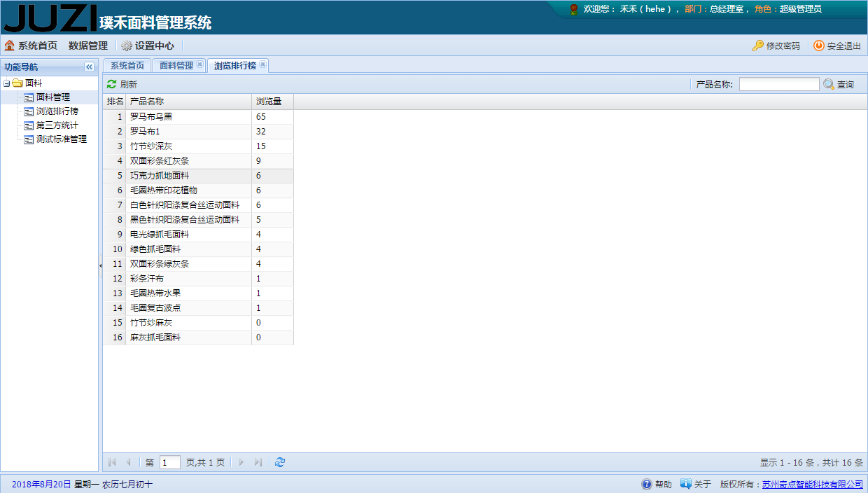Select the row 罗马布1

198,132
